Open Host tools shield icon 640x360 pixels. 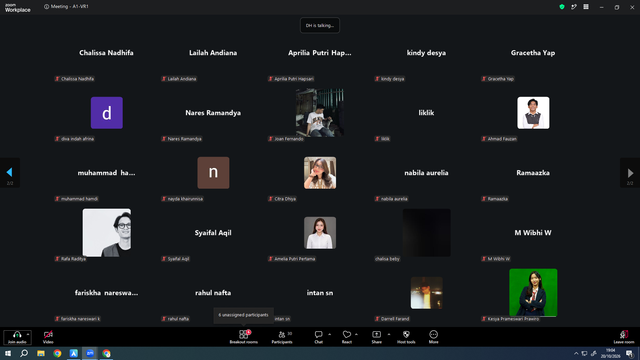[x=406, y=334]
